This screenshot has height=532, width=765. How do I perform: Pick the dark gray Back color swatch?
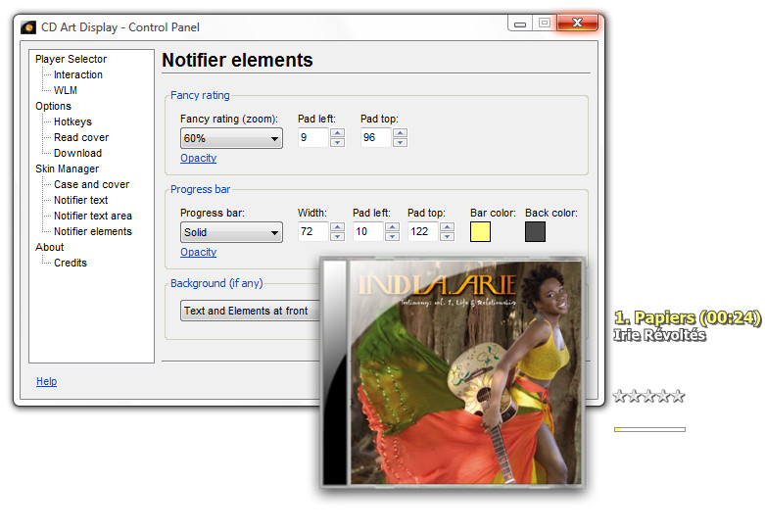coord(535,232)
